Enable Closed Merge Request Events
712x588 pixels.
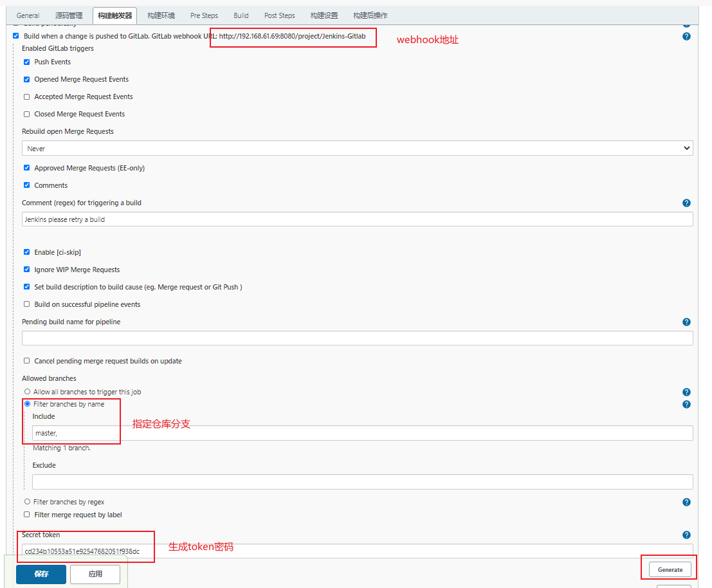click(x=27, y=114)
